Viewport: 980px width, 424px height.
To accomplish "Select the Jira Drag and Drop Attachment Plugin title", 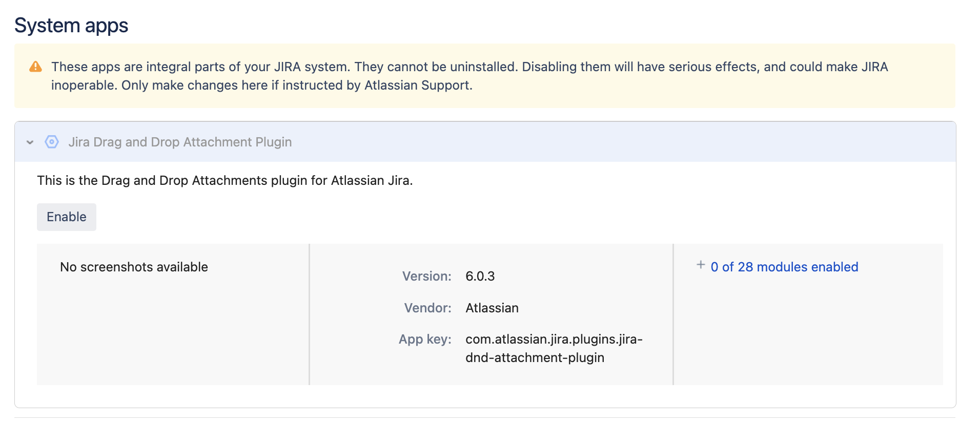I will [x=180, y=142].
